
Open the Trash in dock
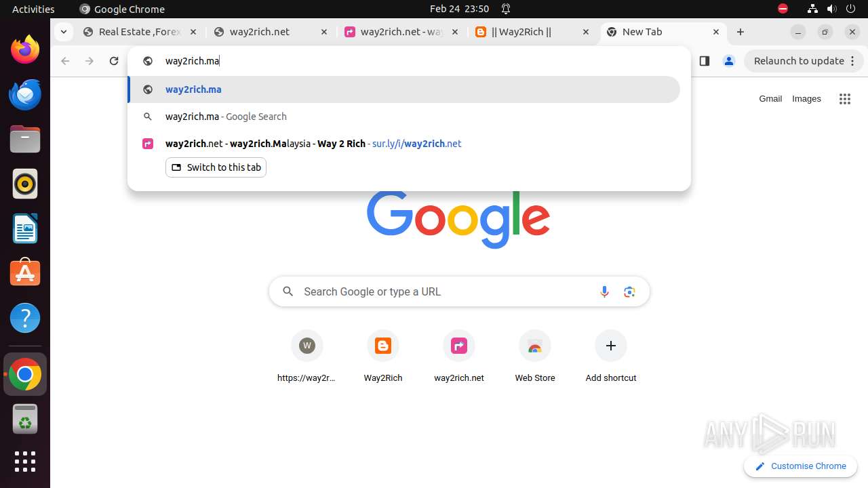click(25, 419)
